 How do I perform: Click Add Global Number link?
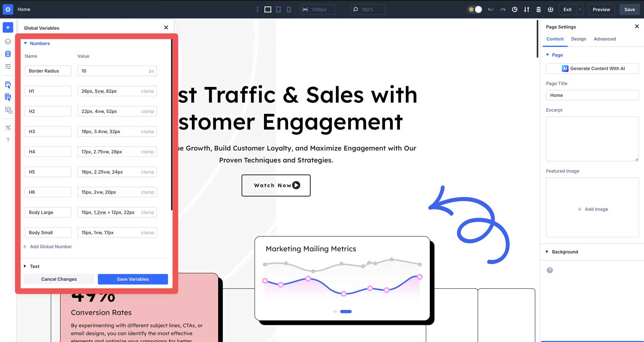[48, 246]
